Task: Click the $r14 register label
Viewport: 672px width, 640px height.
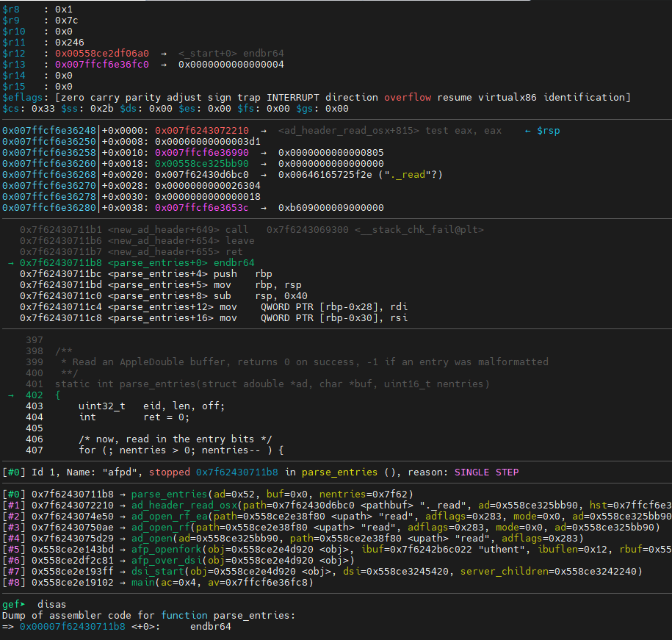Action: click(x=14, y=76)
